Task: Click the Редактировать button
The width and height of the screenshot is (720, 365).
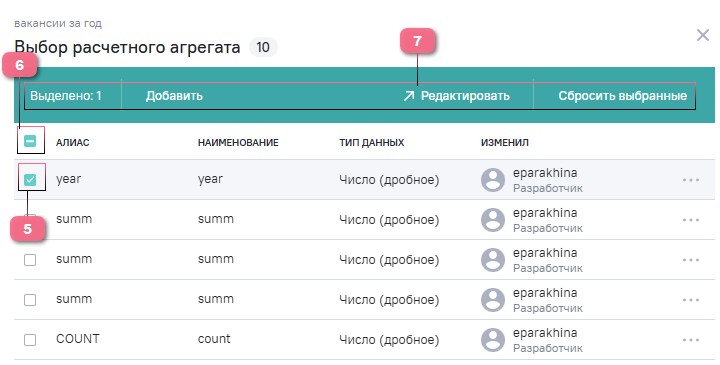Action: pyautogui.click(x=456, y=96)
